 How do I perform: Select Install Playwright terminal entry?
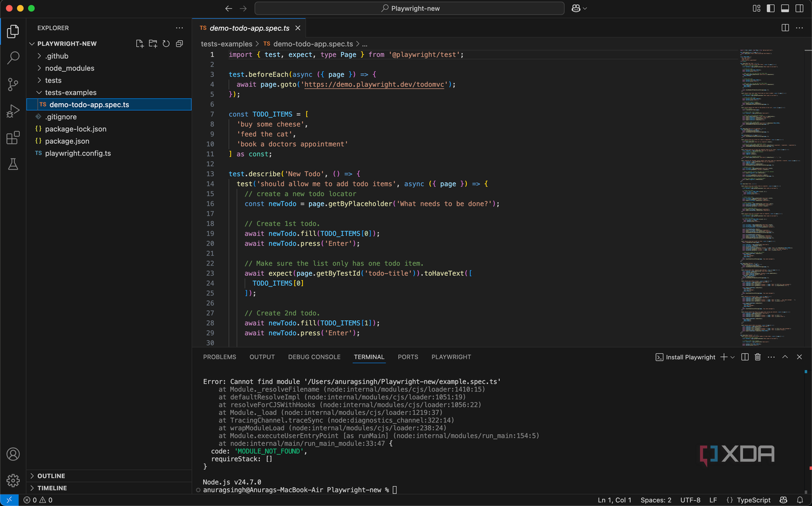click(685, 357)
